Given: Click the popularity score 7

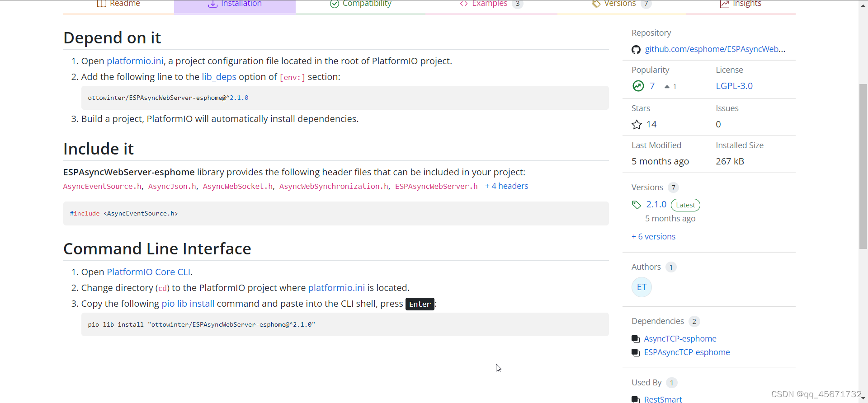Looking at the screenshot, I should (x=652, y=86).
